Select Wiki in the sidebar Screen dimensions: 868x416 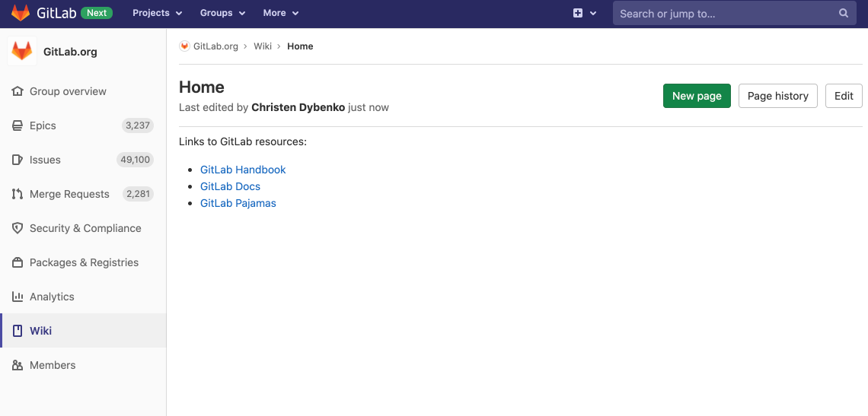pos(41,331)
